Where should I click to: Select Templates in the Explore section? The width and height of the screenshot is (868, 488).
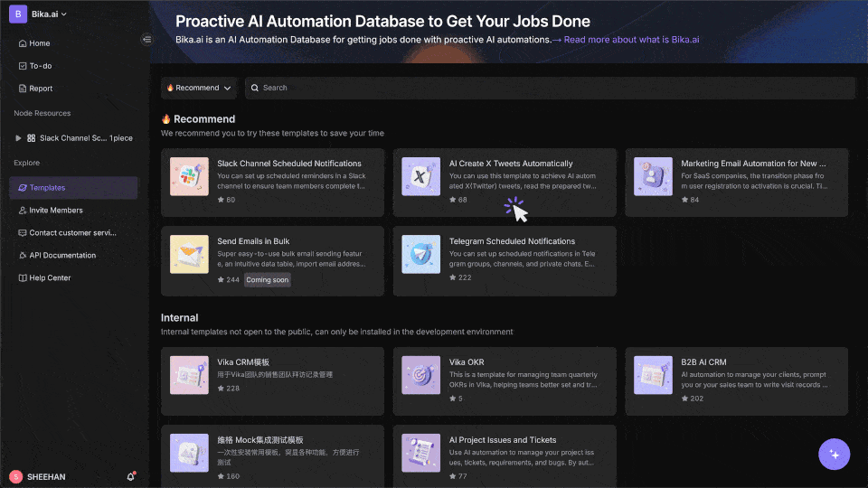pyautogui.click(x=73, y=188)
